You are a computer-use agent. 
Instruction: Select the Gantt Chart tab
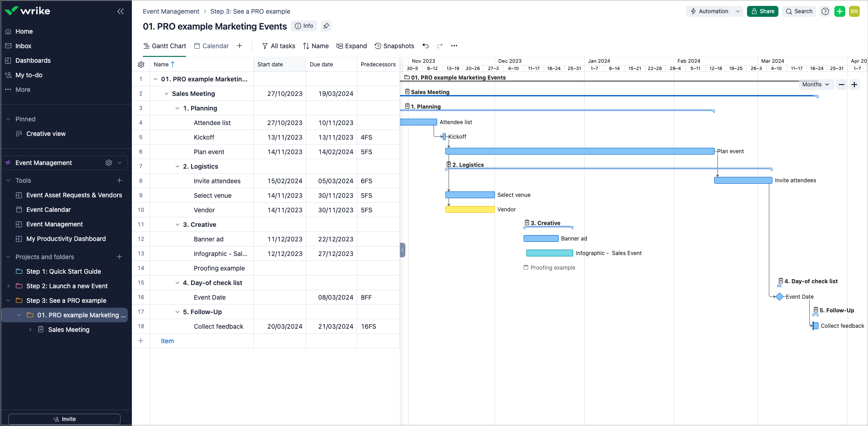pyautogui.click(x=165, y=45)
